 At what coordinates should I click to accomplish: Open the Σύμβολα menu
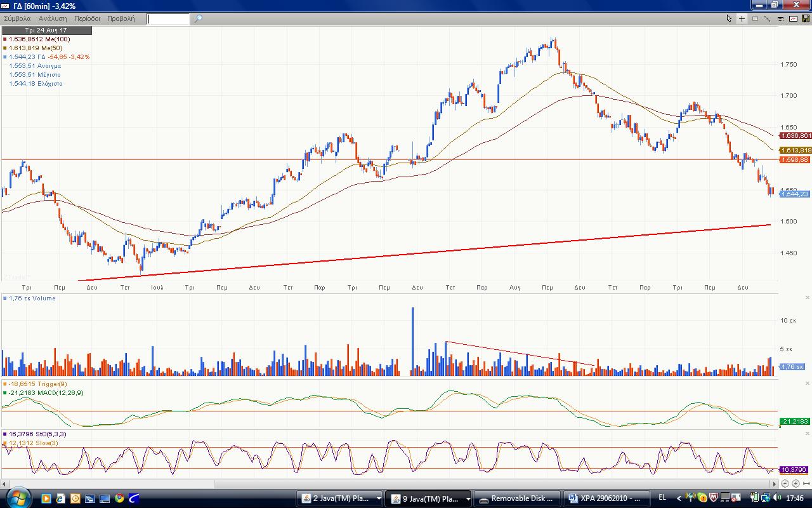point(17,18)
